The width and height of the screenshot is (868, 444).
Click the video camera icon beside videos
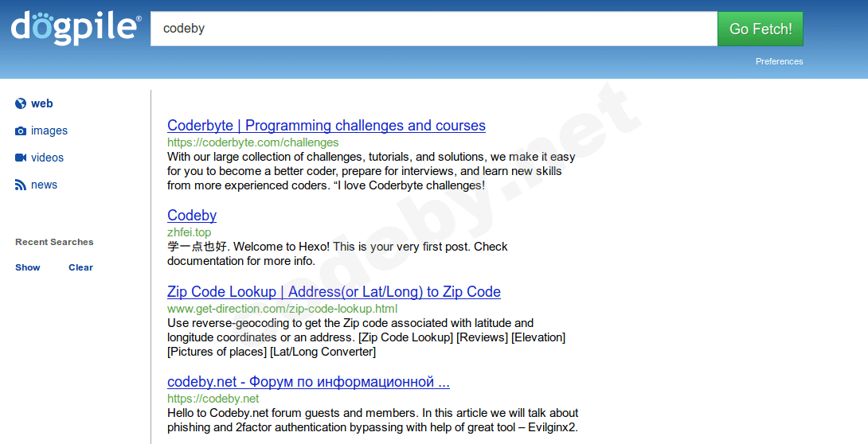click(x=21, y=158)
